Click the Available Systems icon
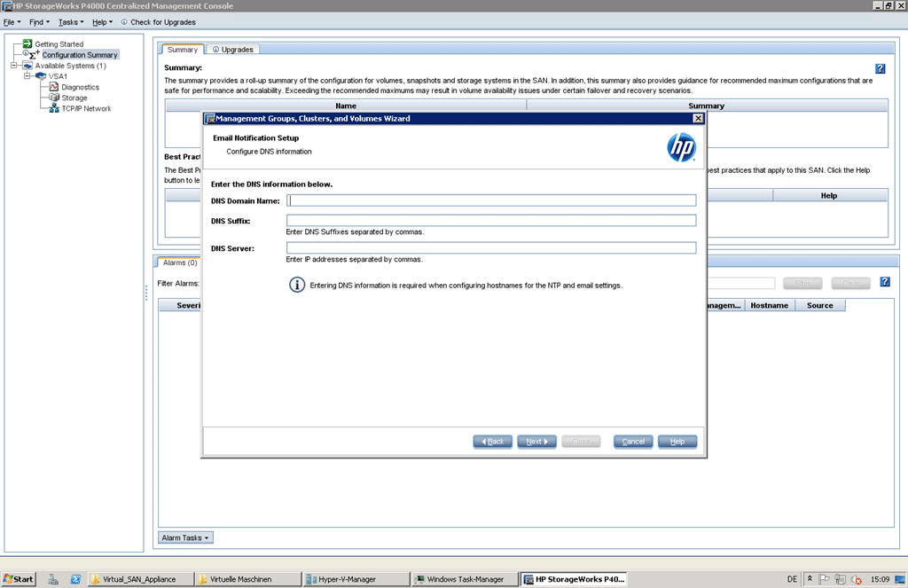908x588 pixels. (x=27, y=66)
